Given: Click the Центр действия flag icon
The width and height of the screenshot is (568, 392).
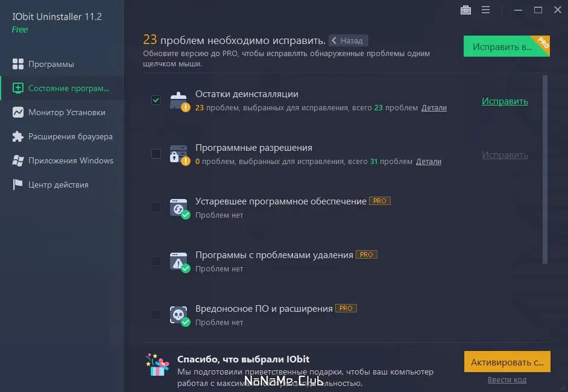Looking at the screenshot, I should click(17, 185).
